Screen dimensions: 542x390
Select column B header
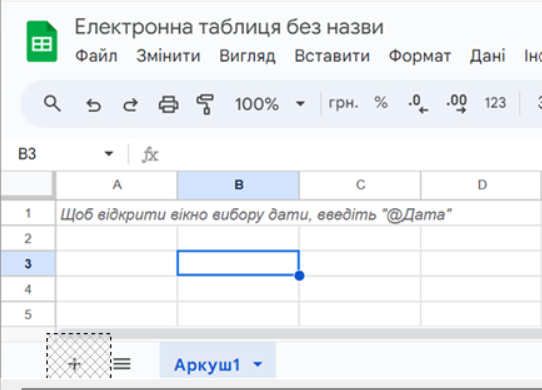point(239,185)
